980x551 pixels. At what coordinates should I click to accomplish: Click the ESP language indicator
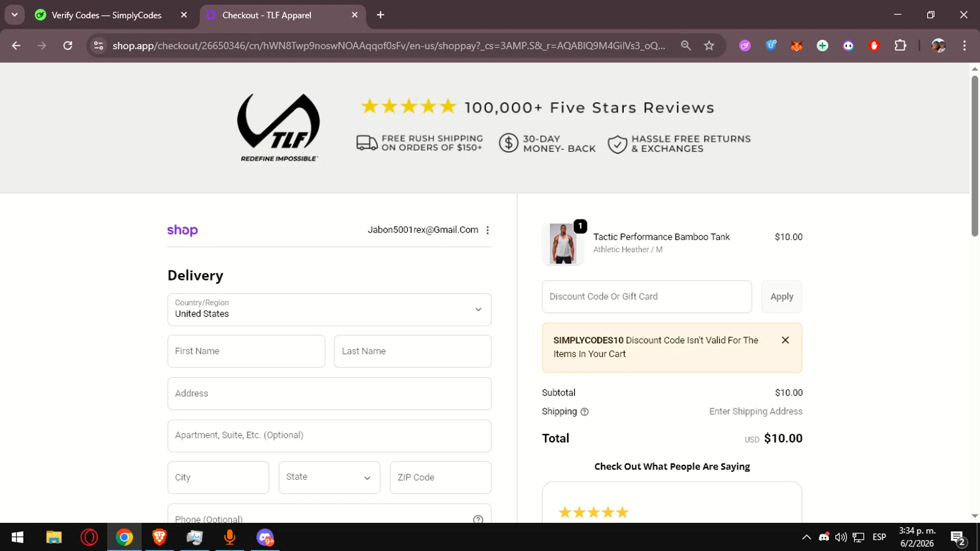coord(879,537)
